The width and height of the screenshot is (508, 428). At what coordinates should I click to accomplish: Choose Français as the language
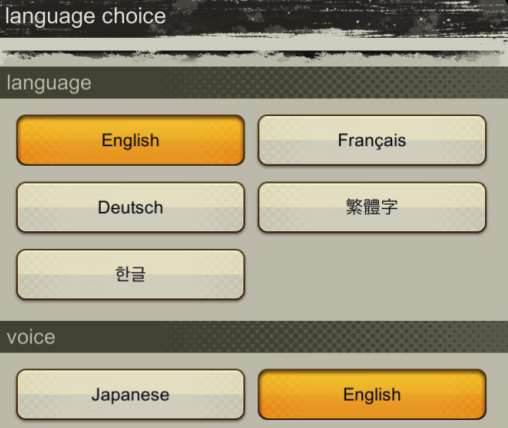click(x=372, y=140)
